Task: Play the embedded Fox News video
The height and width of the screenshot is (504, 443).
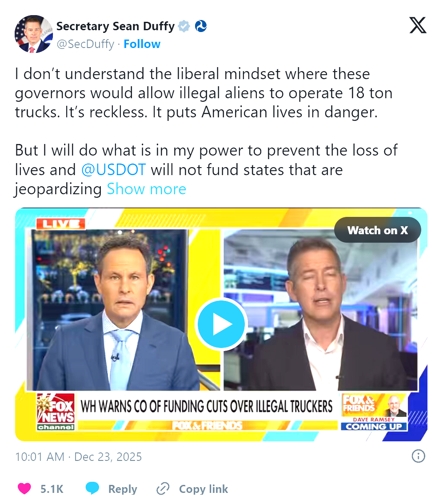Action: point(221,324)
